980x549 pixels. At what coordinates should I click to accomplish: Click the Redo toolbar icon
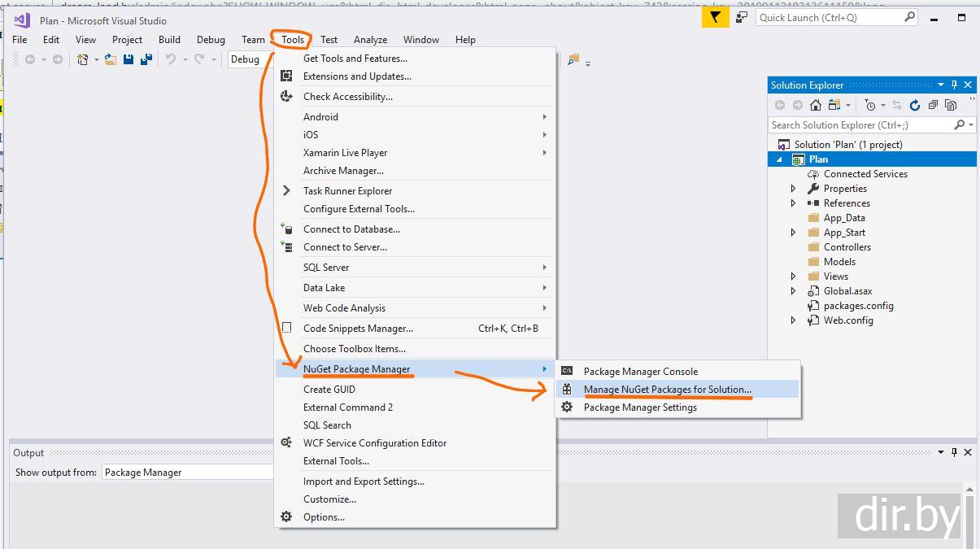[199, 59]
